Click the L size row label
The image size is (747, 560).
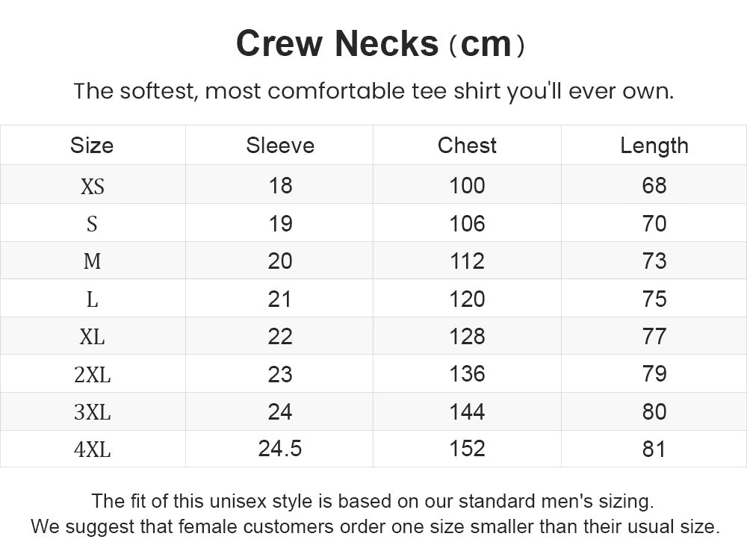[x=92, y=299]
